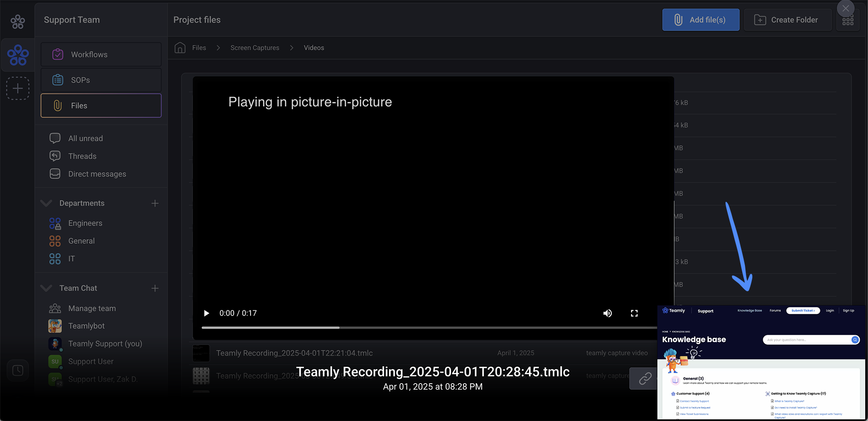Click the General department orange icon
Viewport: 868px width, 421px height.
pyautogui.click(x=55, y=241)
